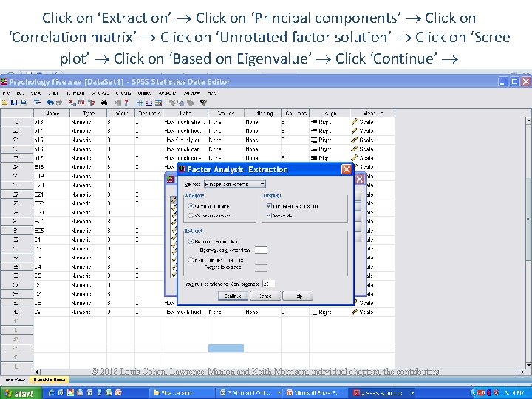Open the Utilities menu
This screenshot has width=532, height=399.
tap(145, 92)
